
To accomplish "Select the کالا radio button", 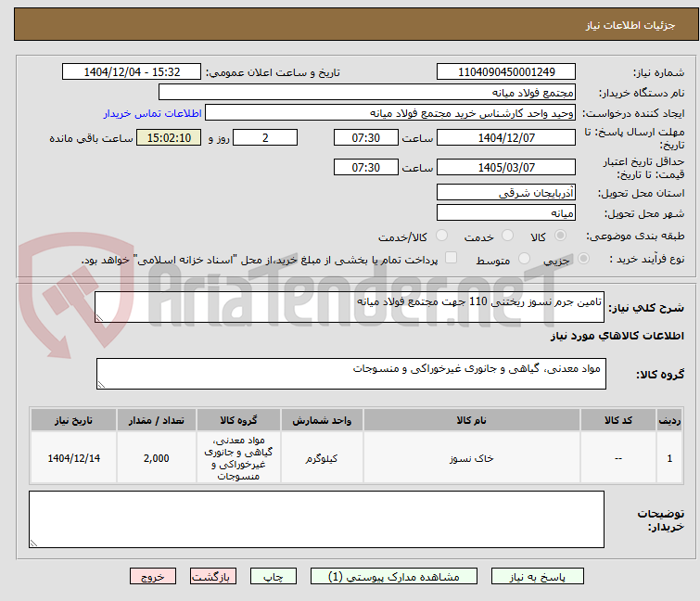I will point(560,236).
